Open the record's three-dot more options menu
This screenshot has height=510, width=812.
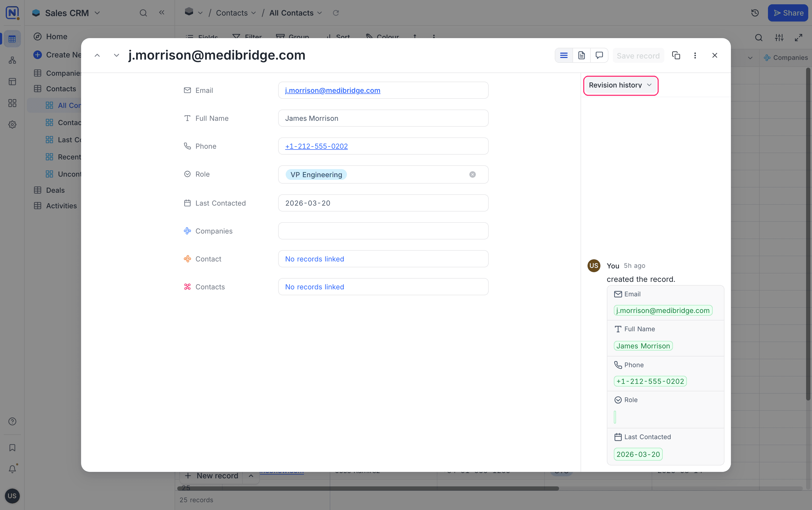click(x=695, y=55)
